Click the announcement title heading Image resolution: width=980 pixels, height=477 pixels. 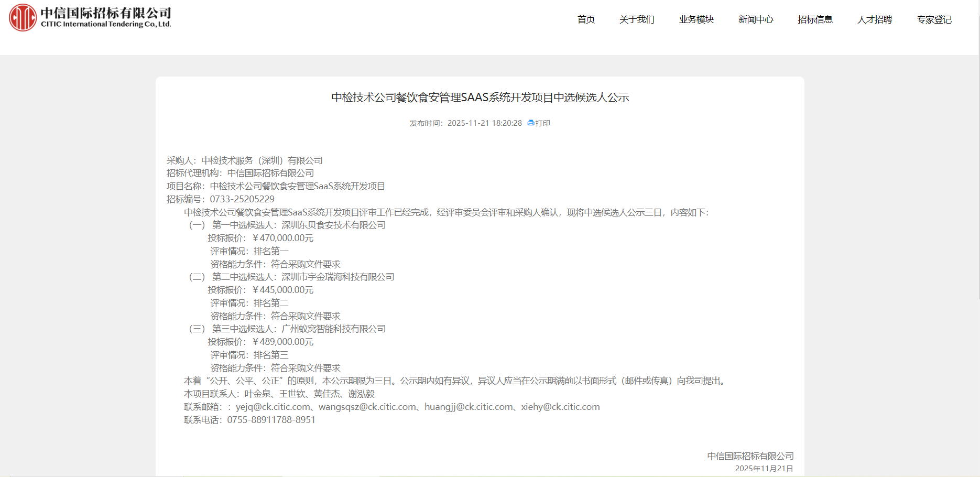click(x=480, y=97)
